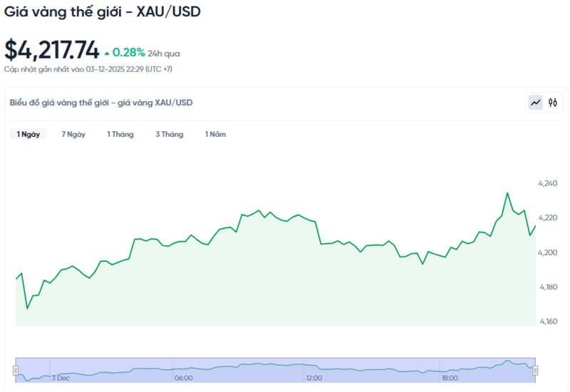The height and width of the screenshot is (392, 570).
Task: Switch to the candlestick chart view icon
Action: coord(553,103)
